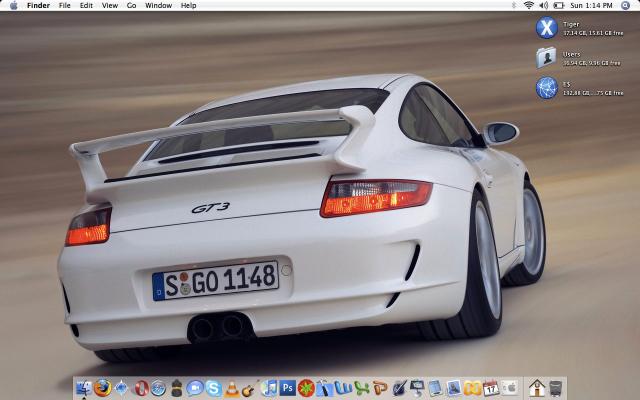Launch Skype from the Dock
Image resolution: width=640 pixels, height=400 pixels.
(x=213, y=388)
